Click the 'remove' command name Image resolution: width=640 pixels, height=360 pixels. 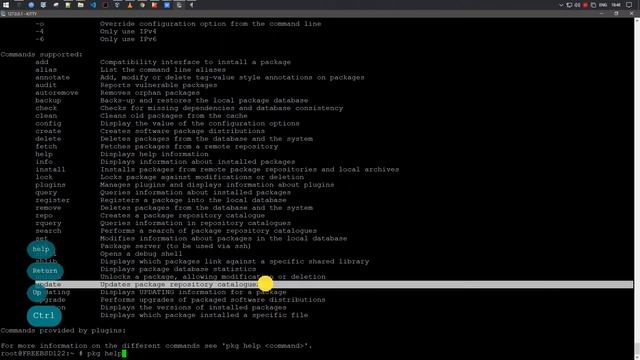point(48,208)
